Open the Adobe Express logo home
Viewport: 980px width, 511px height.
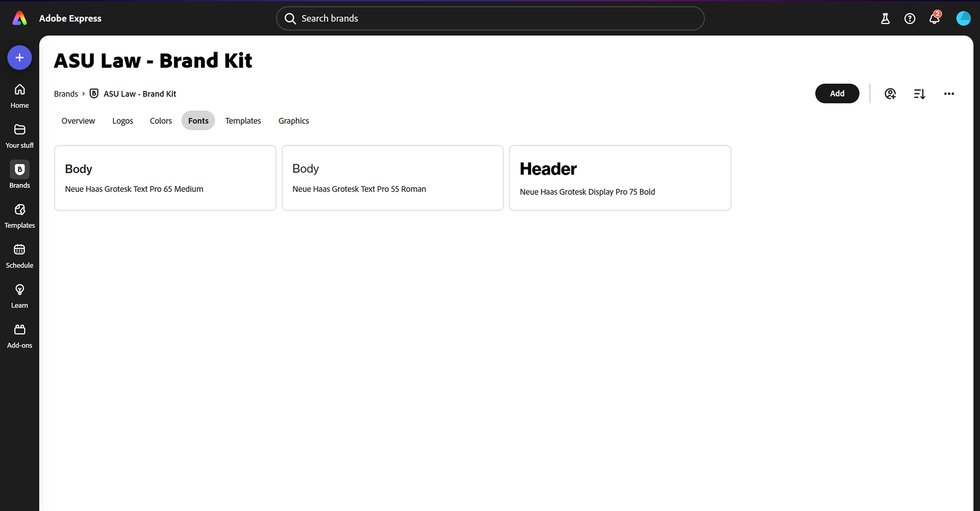(19, 18)
